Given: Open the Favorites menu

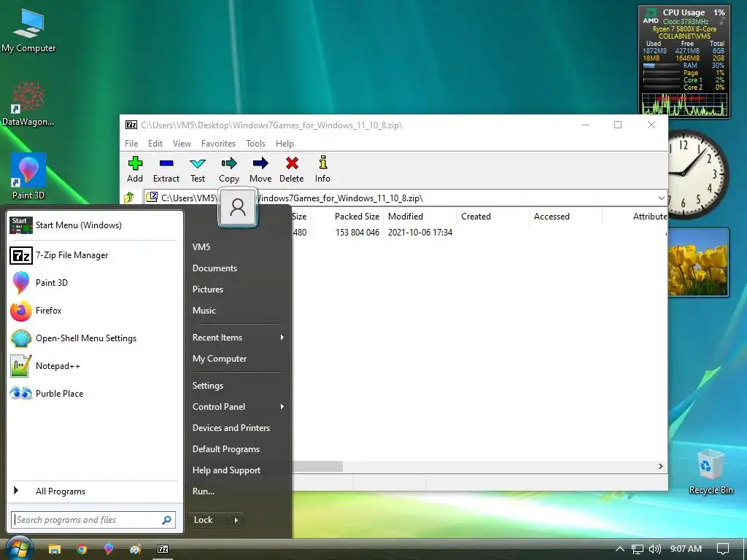Looking at the screenshot, I should click(218, 144).
